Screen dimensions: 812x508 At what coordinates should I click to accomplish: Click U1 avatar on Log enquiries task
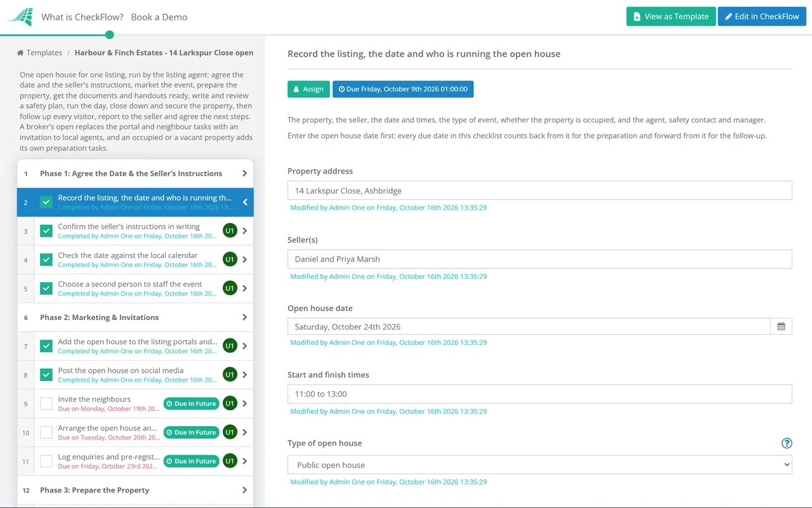pos(230,461)
